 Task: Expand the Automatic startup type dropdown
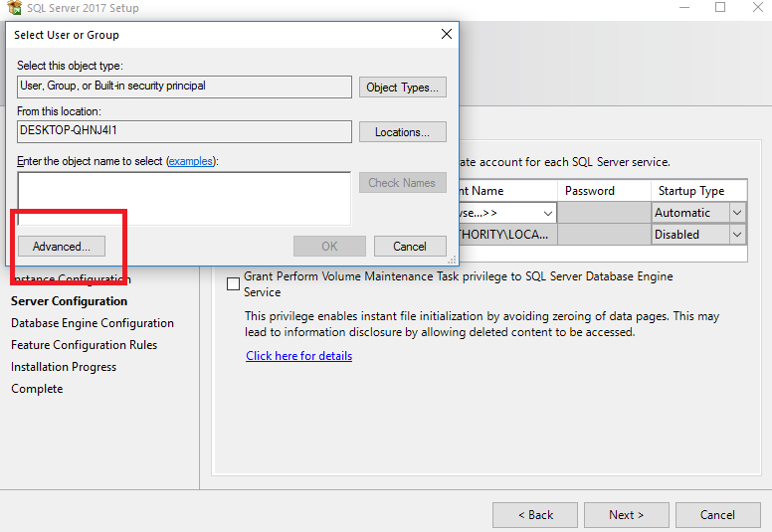[x=737, y=213]
